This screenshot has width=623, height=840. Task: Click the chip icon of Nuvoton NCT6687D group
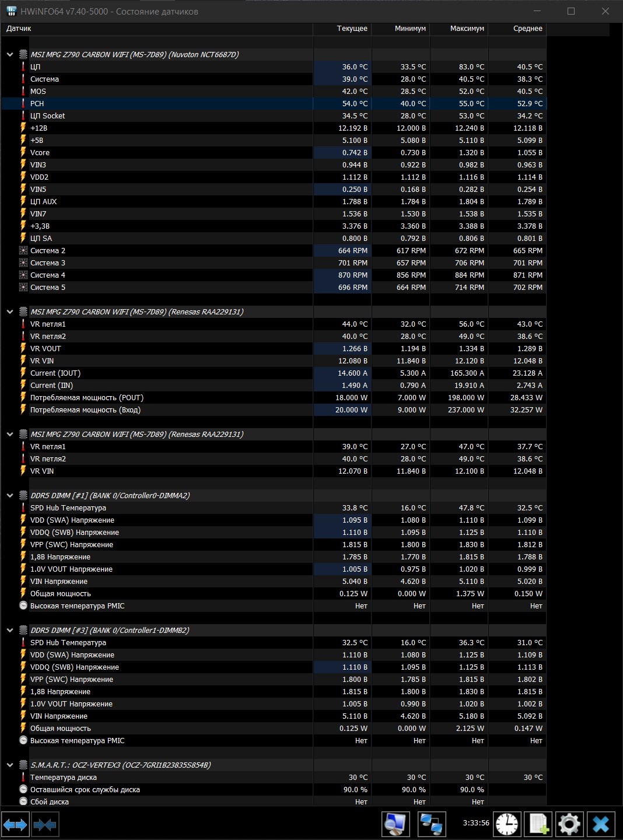tap(23, 54)
